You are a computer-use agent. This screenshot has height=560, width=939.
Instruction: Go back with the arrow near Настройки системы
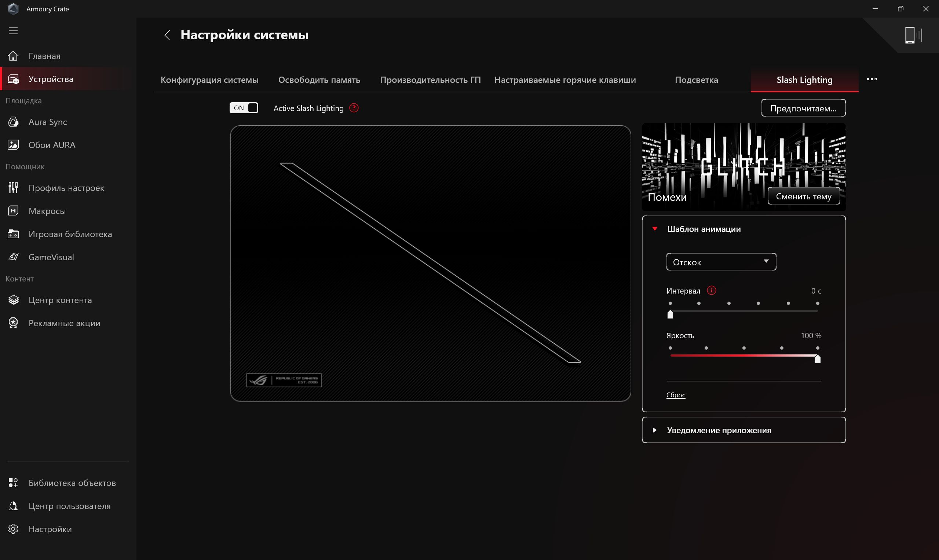point(167,35)
